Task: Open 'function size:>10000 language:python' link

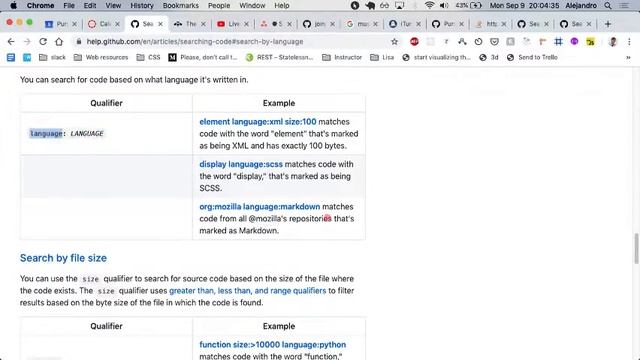Action: (272, 344)
